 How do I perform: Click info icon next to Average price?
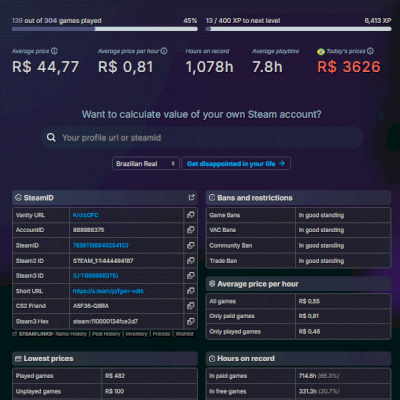point(54,51)
